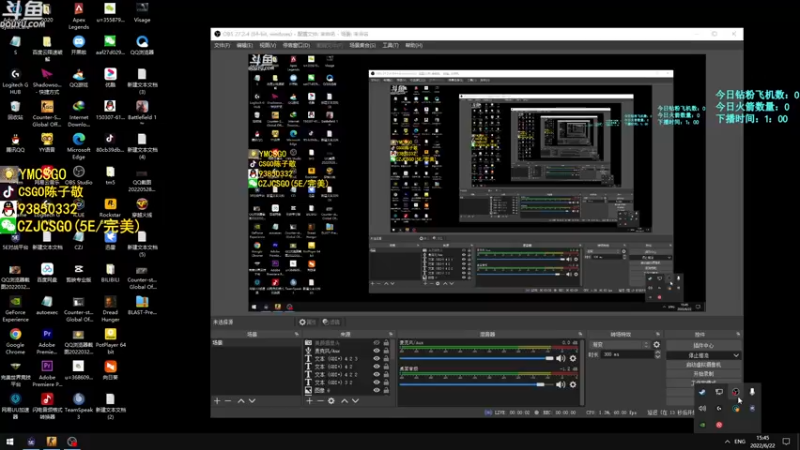Open the 腾讯QQ desktop shortcut
800x450 pixels.
[15, 143]
